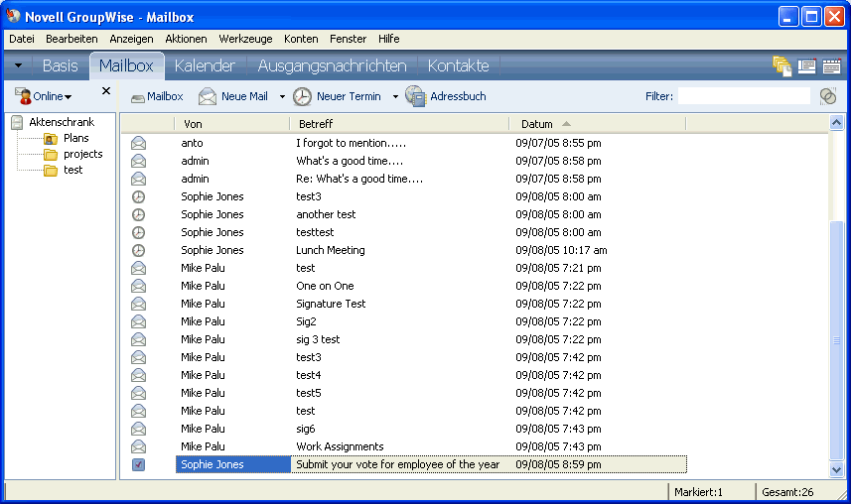Click into the Filter input field
The height and width of the screenshot is (504, 851).
point(744,96)
